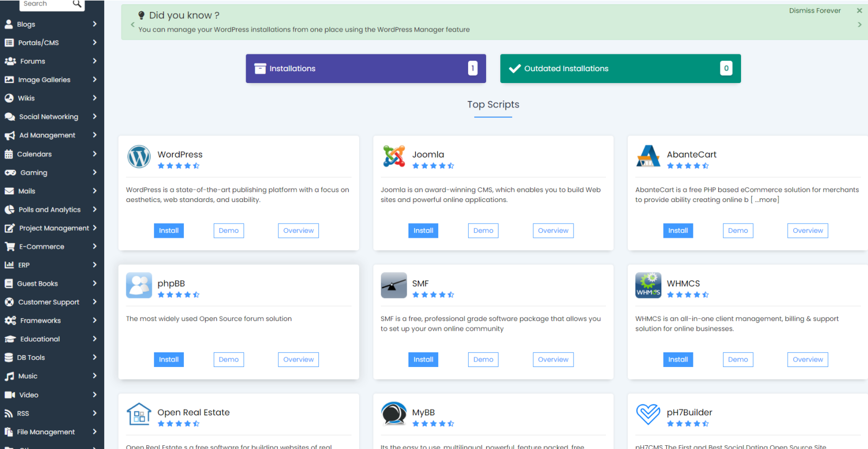The image size is (868, 449).
Task: Click the phpBB logo icon
Action: [x=139, y=286]
